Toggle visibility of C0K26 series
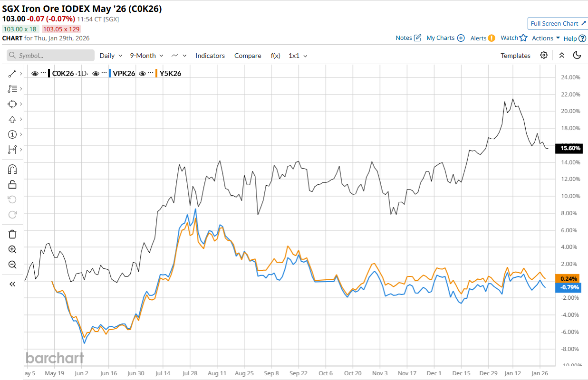This screenshot has width=588, height=380. coord(35,74)
